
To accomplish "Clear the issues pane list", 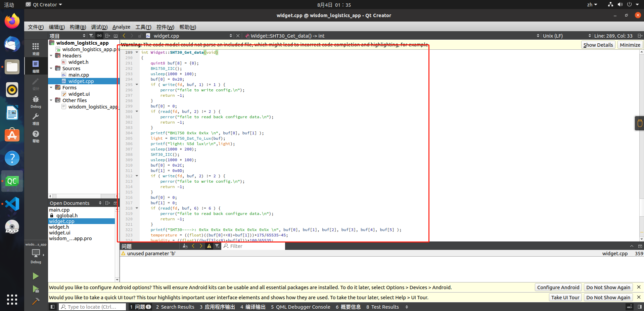I will click(185, 246).
